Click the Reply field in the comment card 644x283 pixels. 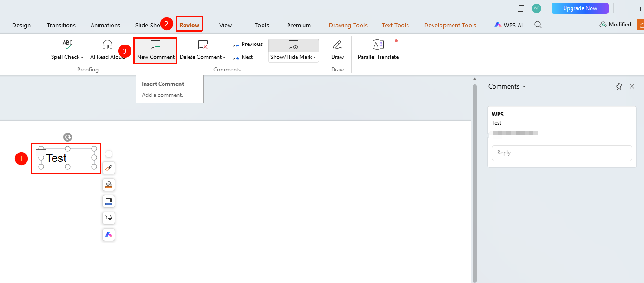point(562,153)
